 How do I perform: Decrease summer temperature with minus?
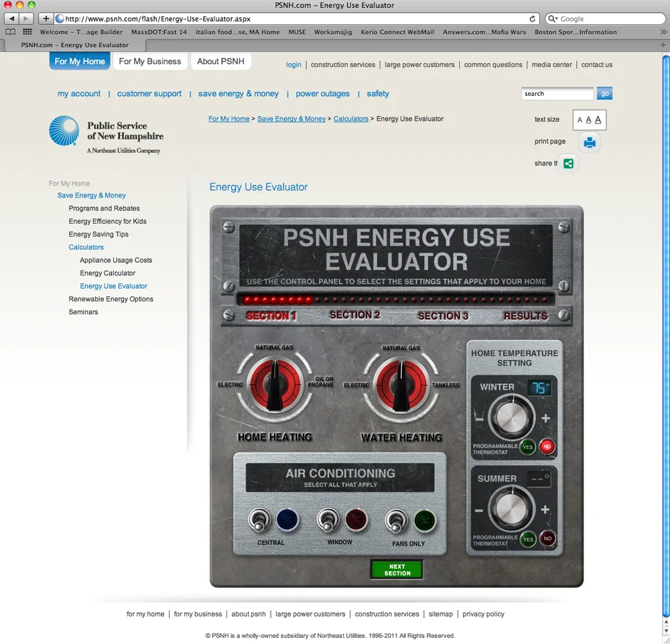[x=479, y=510]
